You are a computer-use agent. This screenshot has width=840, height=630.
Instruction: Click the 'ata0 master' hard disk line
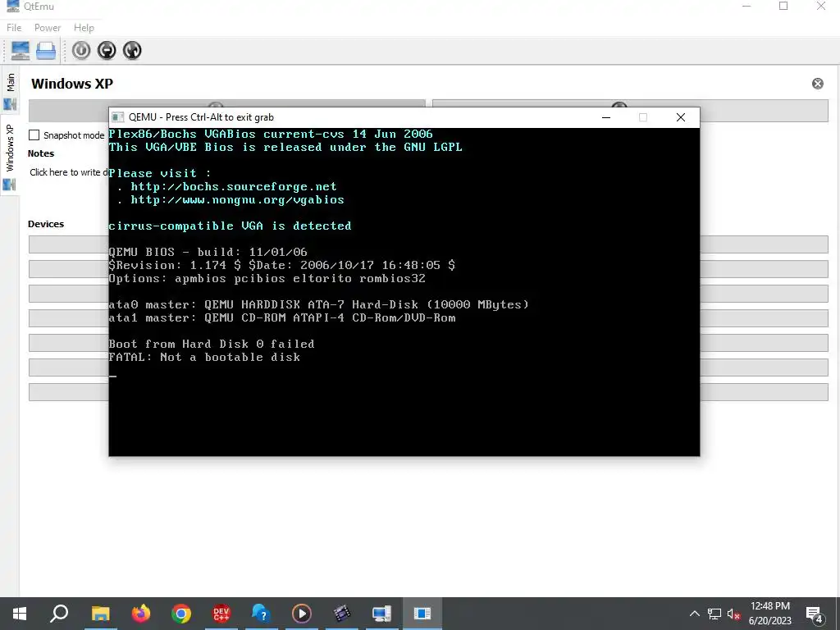(x=319, y=305)
